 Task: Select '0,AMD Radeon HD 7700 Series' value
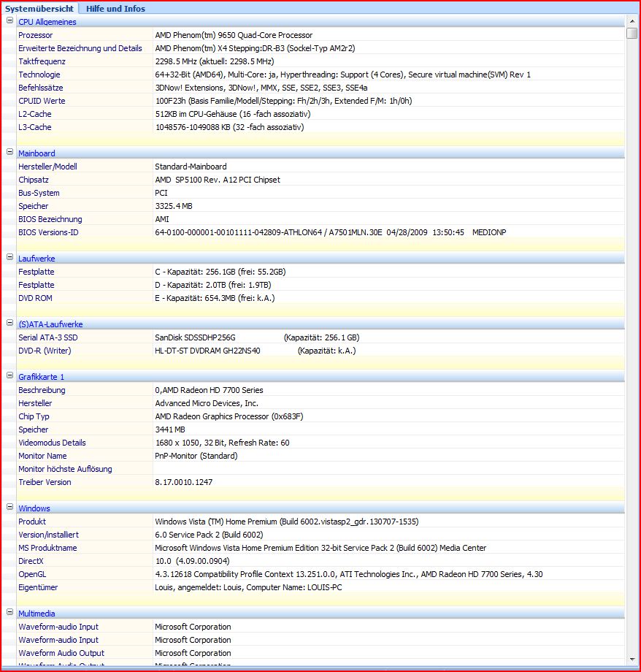[209, 390]
